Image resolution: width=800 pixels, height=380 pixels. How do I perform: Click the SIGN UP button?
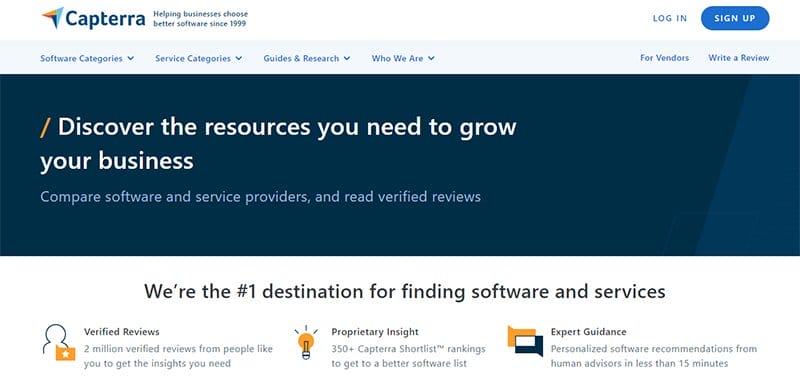point(735,18)
